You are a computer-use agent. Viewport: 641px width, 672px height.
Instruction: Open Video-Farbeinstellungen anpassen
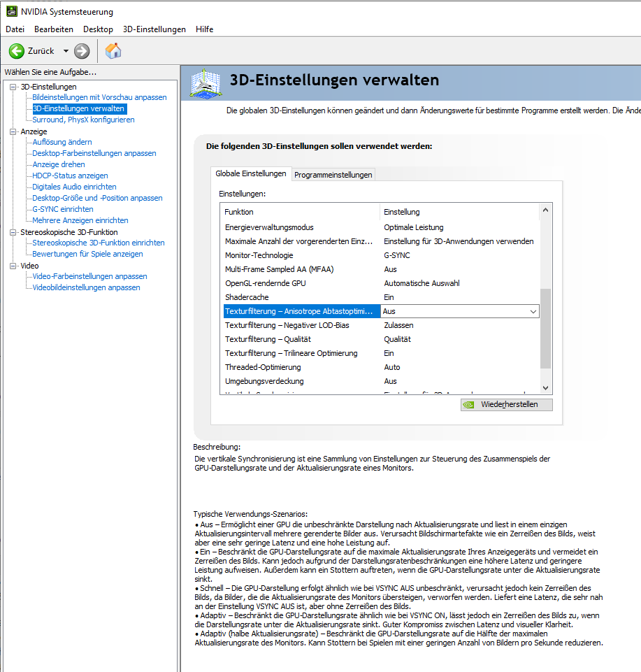(x=90, y=276)
